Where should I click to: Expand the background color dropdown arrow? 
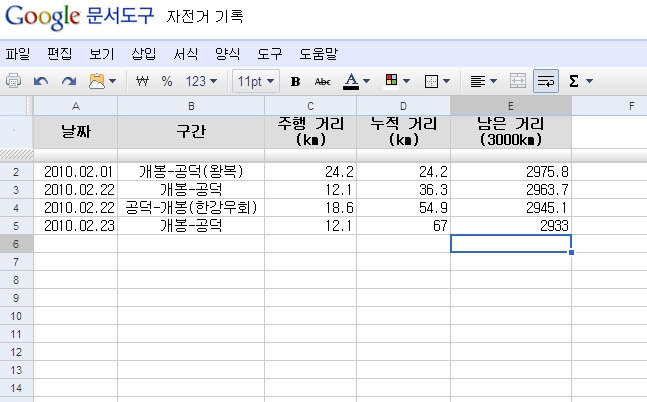(406, 81)
